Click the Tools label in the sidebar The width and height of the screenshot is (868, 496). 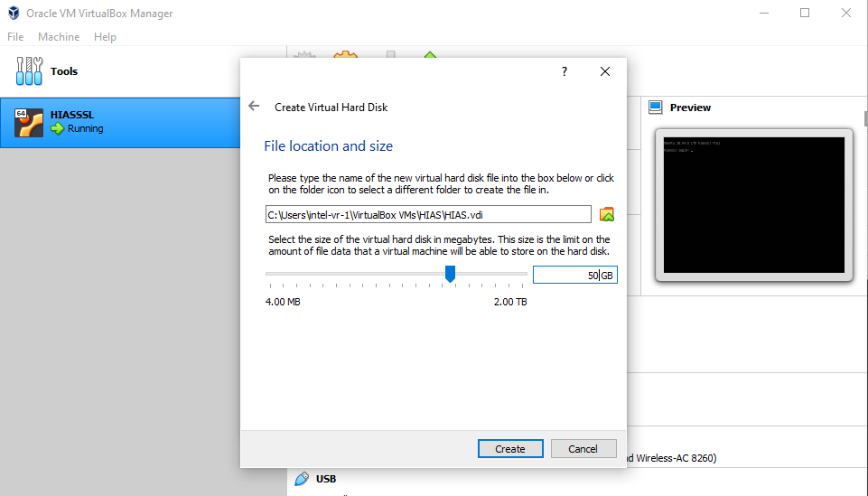[x=64, y=70]
